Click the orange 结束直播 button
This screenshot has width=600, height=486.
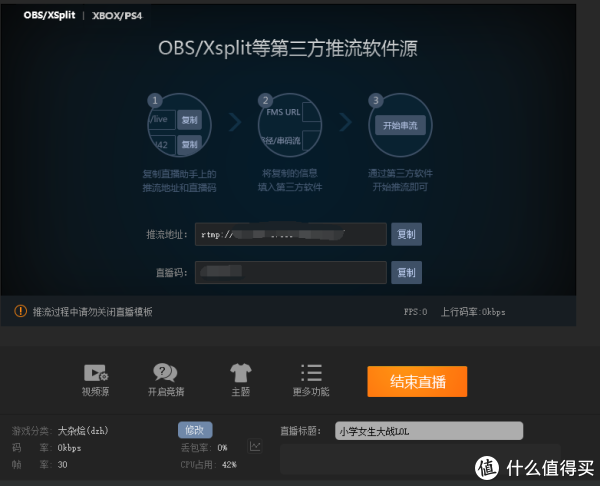tap(417, 382)
